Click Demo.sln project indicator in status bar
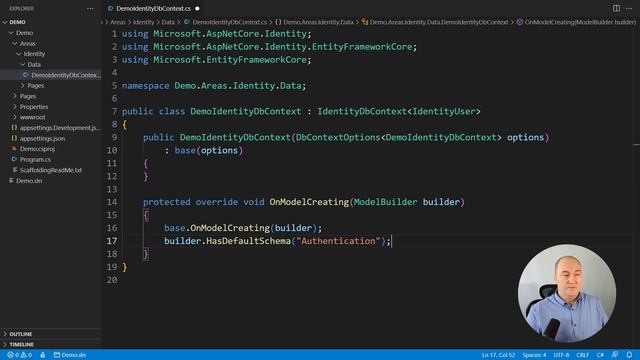 [x=70, y=355]
